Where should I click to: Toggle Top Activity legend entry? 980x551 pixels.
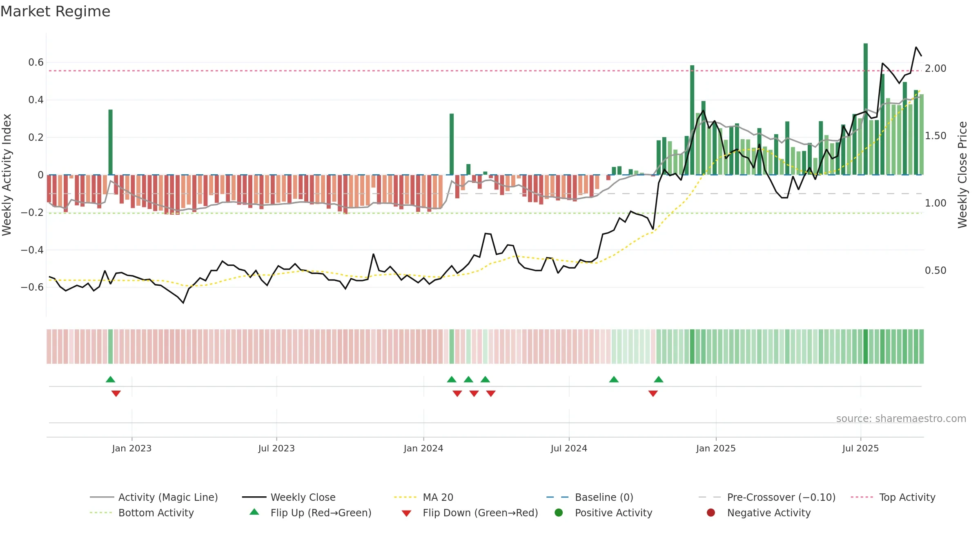tap(893, 497)
